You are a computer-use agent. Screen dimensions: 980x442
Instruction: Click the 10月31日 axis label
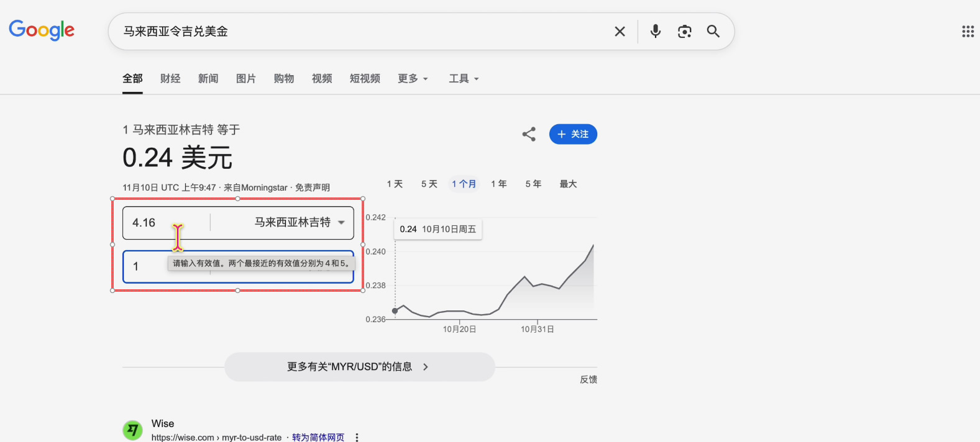pos(537,329)
